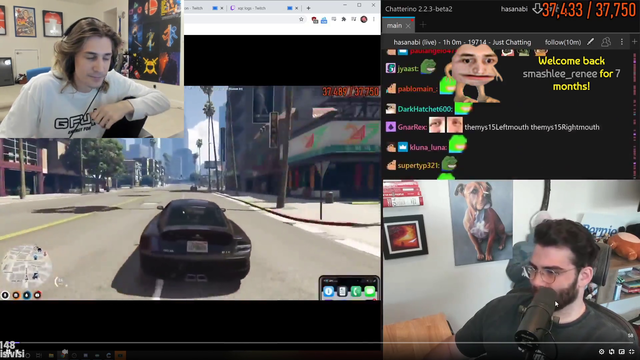Open the Chatterino split three-dot menu
This screenshot has width=640, height=360.
tap(622, 42)
